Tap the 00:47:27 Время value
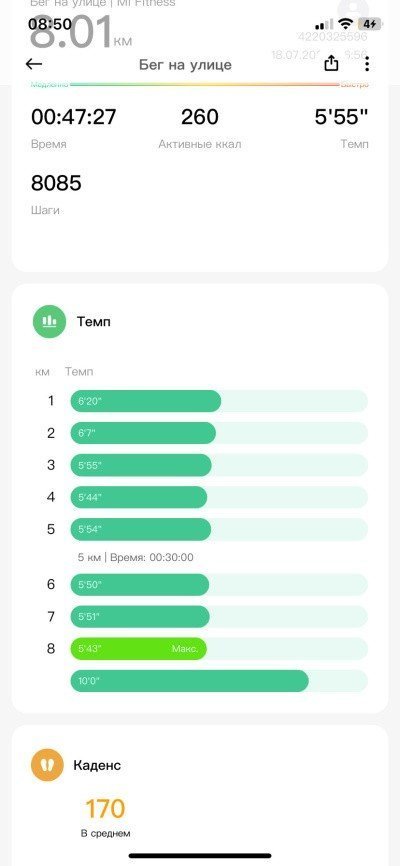The height and width of the screenshot is (866, 400). [74, 117]
